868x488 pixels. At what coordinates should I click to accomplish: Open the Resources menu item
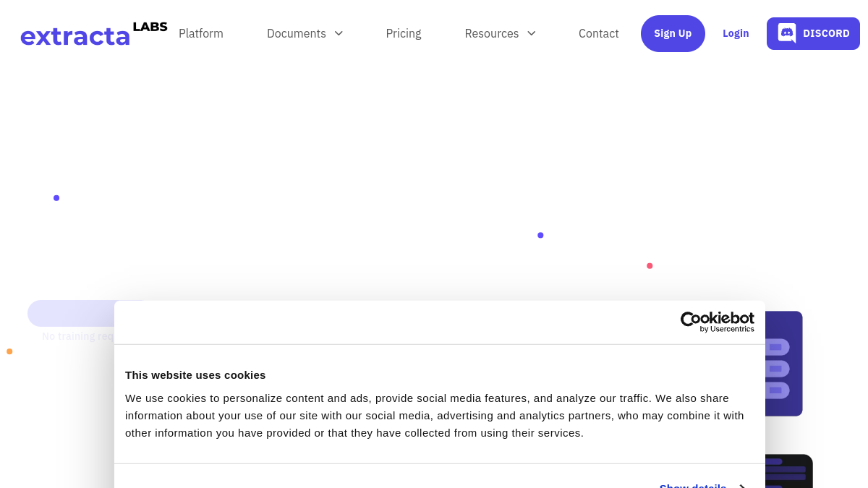492,33
